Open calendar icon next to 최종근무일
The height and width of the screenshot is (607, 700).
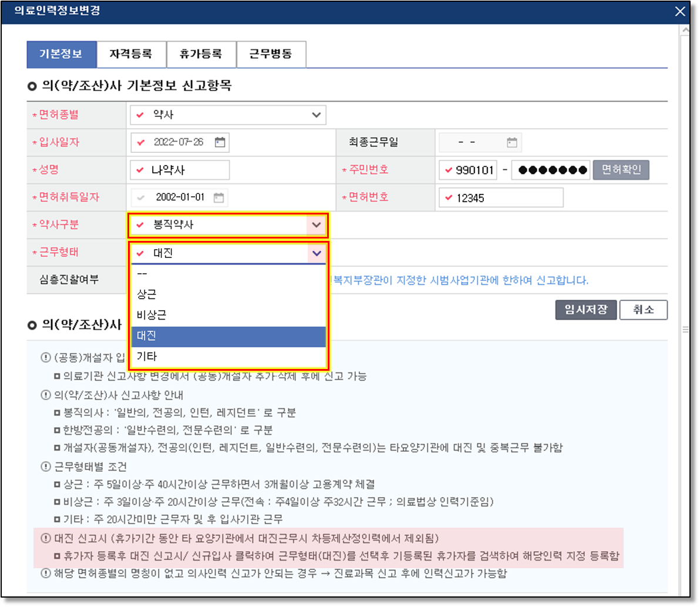pos(511,142)
